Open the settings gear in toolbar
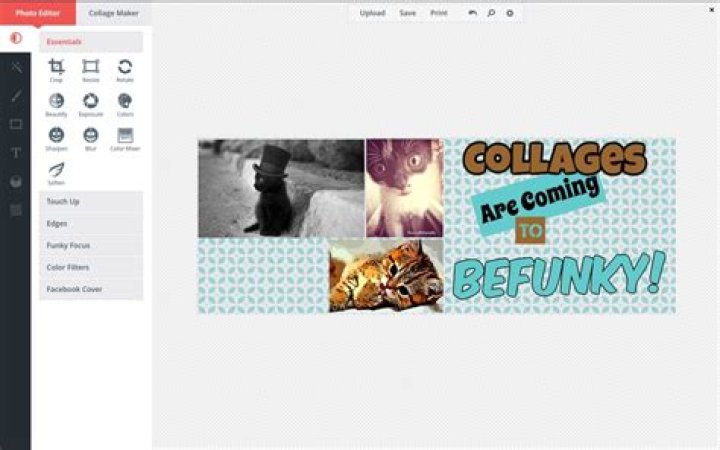This screenshot has width=720, height=450. click(x=510, y=13)
